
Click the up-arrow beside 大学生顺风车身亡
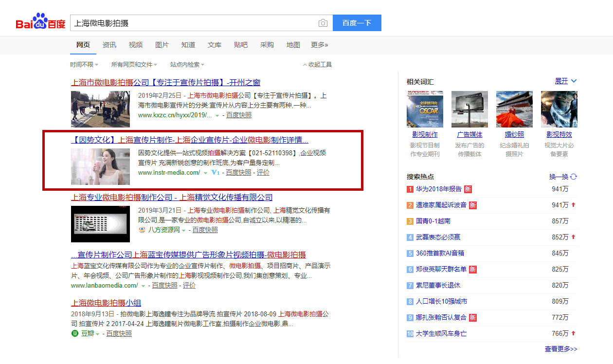(573, 333)
